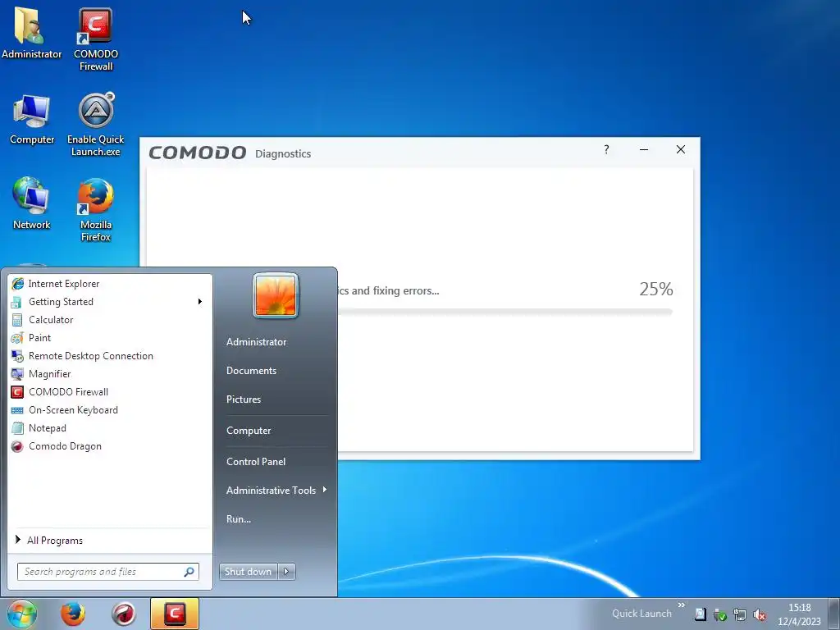Image resolution: width=840 pixels, height=630 pixels.
Task: Expand the Getting Started submenu arrow
Action: click(200, 302)
